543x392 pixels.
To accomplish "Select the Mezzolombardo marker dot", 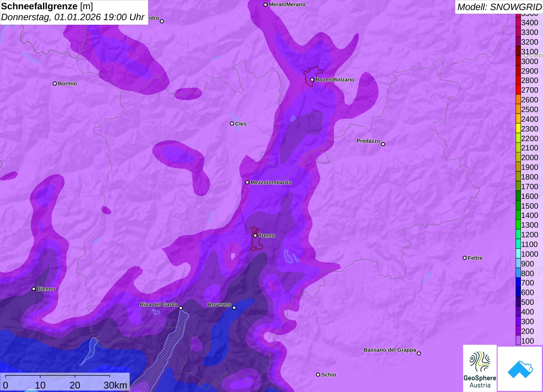I will tap(247, 182).
